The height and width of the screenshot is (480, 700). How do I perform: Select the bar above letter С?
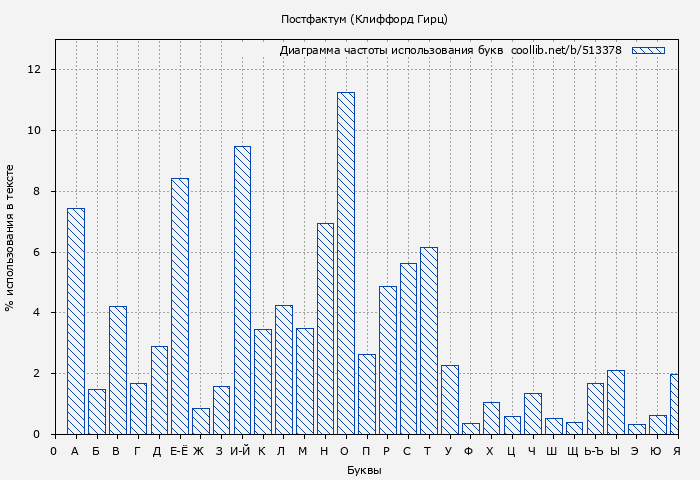pyautogui.click(x=408, y=349)
